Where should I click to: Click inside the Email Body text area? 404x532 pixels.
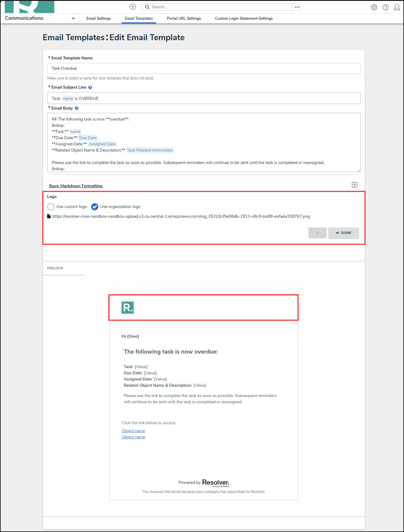pos(204,142)
